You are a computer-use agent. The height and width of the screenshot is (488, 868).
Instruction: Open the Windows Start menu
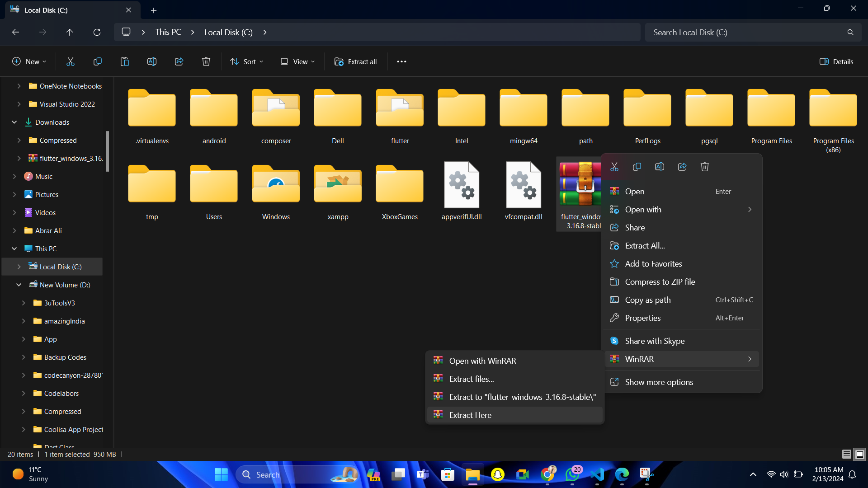(x=221, y=474)
